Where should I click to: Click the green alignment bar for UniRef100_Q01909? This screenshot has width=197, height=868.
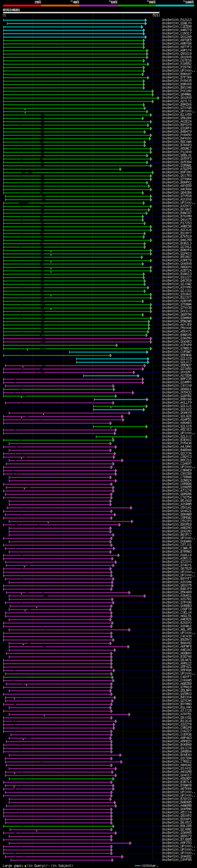(81, 98)
